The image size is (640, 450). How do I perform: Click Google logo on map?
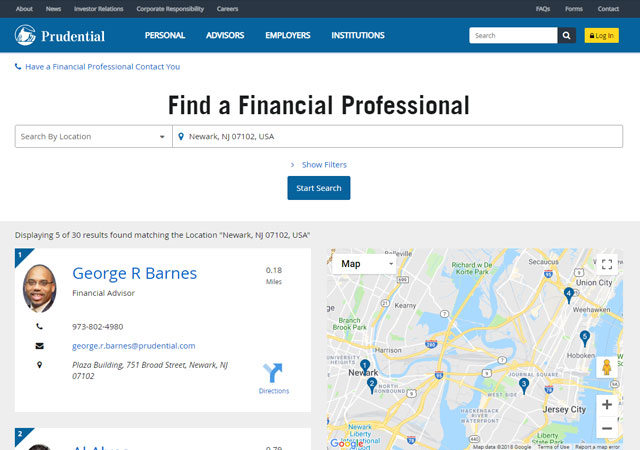coord(346,443)
